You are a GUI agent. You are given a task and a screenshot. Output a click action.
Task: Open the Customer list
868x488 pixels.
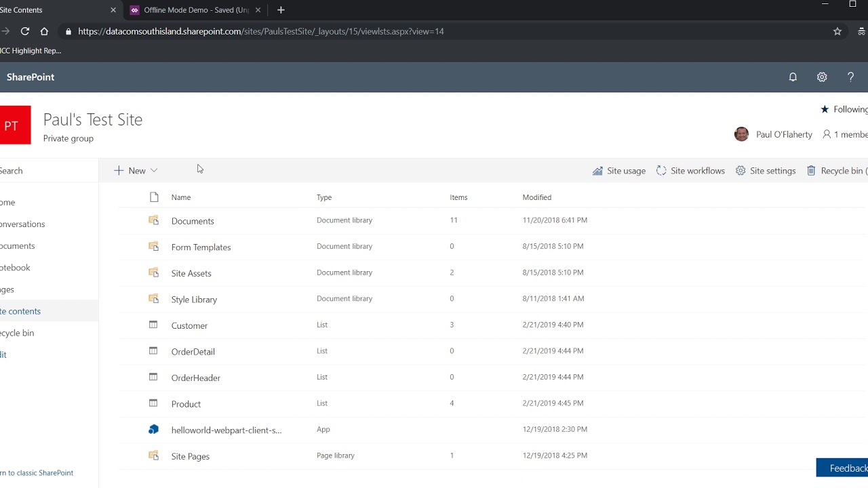189,325
